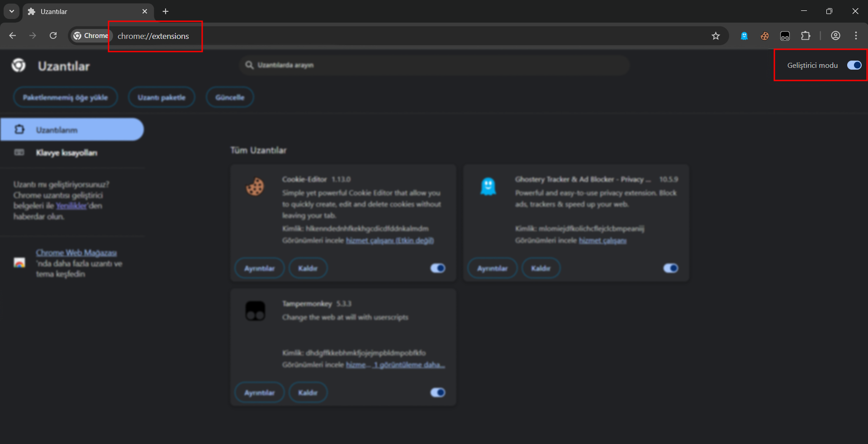Click the Ghostery Kimlik ID text
This screenshot has width=868, height=444.
580,229
